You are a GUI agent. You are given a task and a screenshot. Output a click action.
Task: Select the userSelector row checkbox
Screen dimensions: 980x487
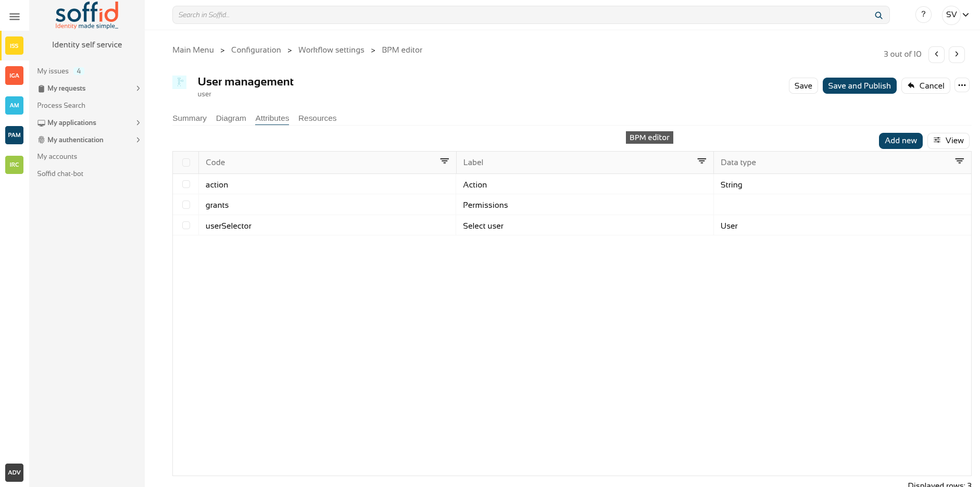(186, 226)
